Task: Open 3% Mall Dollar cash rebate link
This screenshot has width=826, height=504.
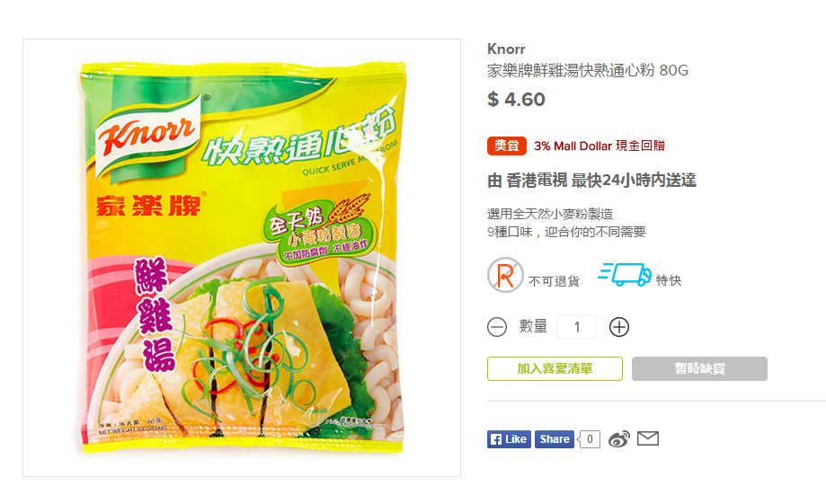Action: click(600, 146)
